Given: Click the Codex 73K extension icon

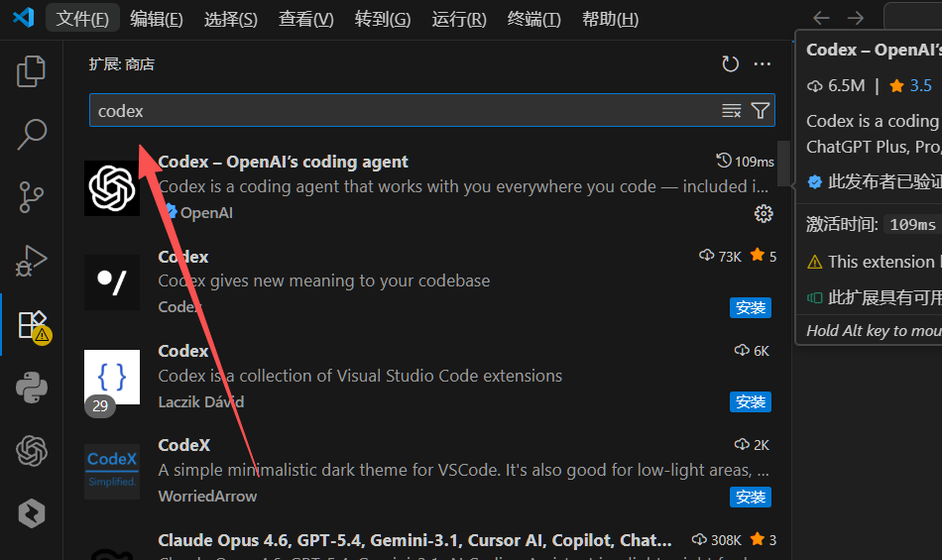Looking at the screenshot, I should (112, 282).
